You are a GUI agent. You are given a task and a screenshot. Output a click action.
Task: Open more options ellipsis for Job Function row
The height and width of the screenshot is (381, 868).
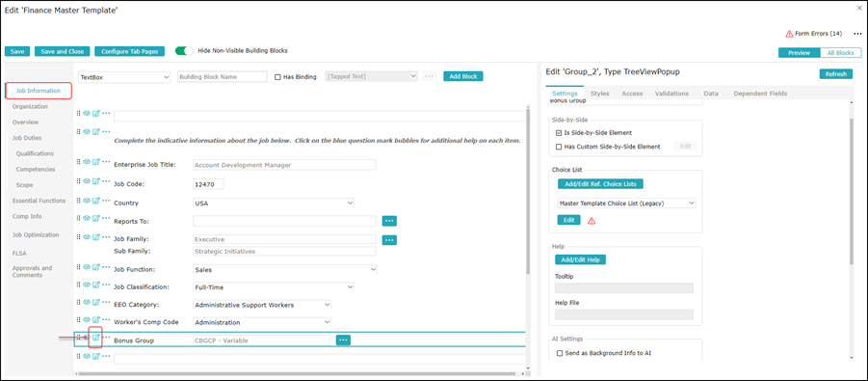tap(106, 267)
